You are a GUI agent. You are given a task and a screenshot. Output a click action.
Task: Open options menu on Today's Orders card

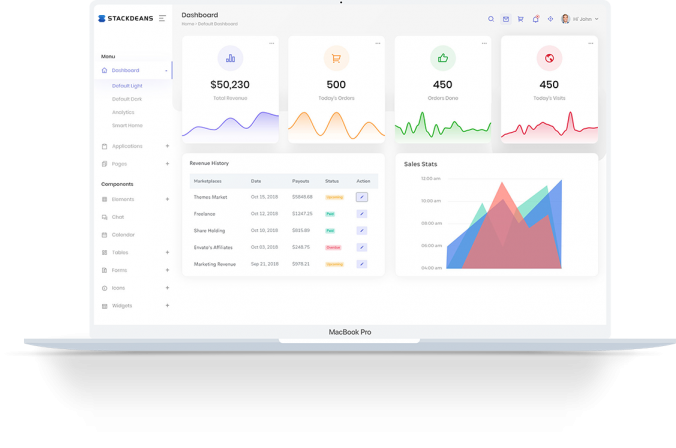pos(378,43)
